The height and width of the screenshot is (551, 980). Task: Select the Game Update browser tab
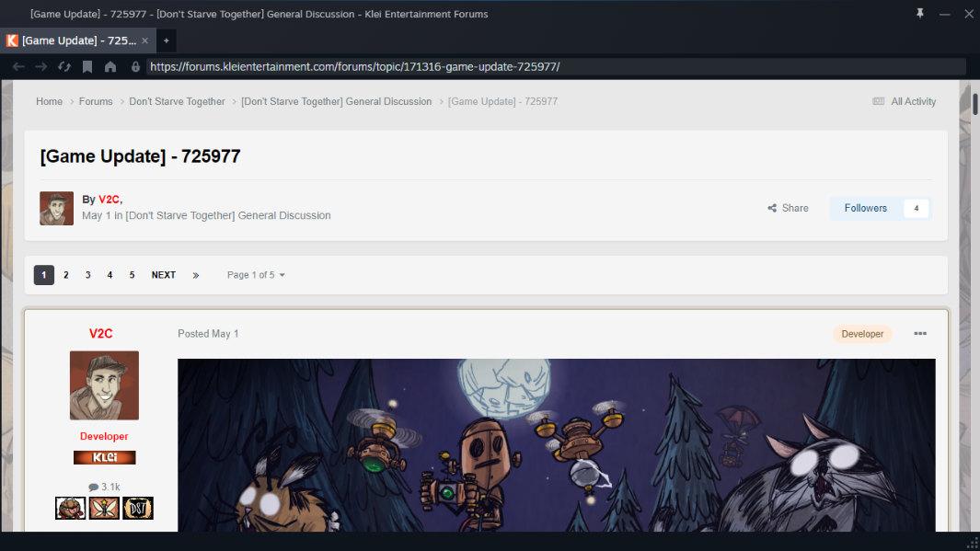(77, 40)
